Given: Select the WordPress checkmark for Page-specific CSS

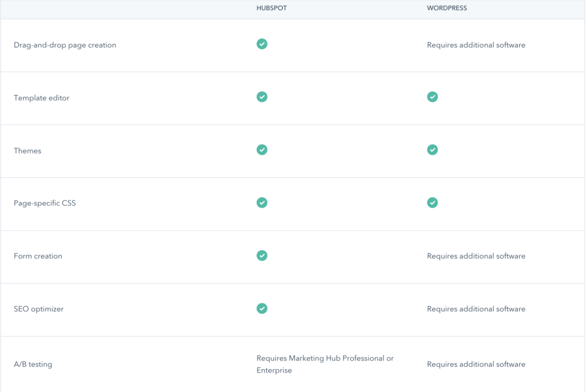Looking at the screenshot, I should click(x=432, y=203).
